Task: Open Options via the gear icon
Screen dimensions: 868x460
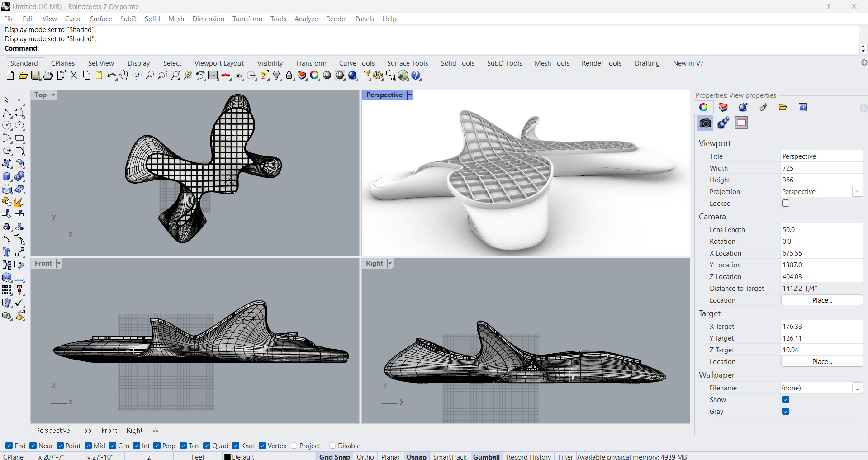Action: click(x=378, y=76)
